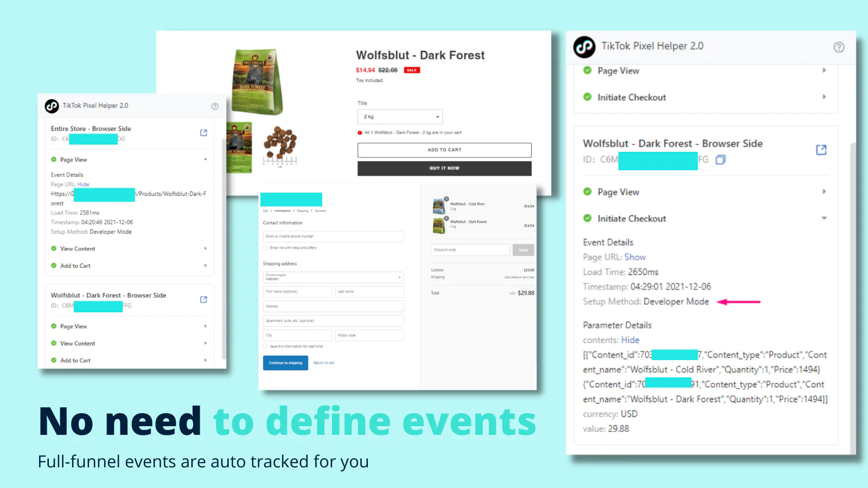
Task: Tick the Email me with news and offers checkbox
Action: pyautogui.click(x=265, y=248)
